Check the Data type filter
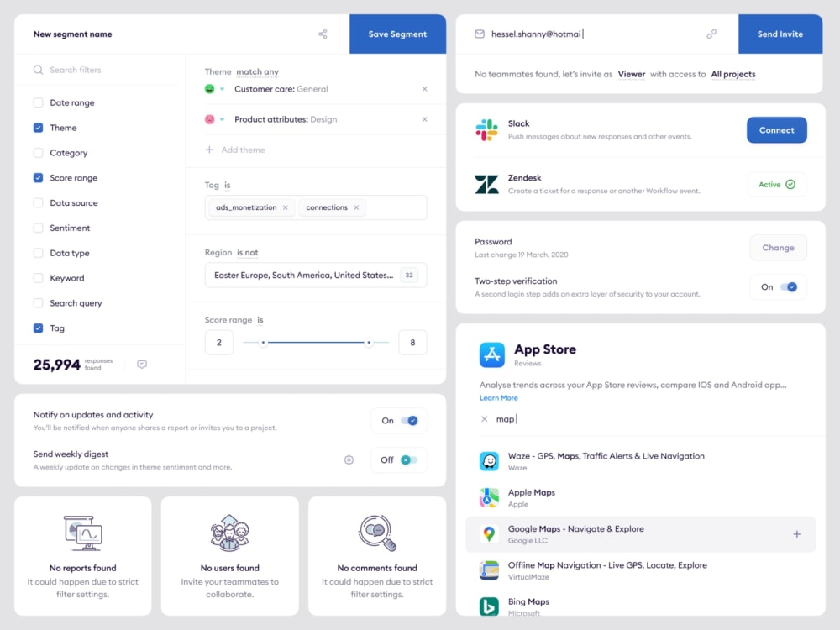The image size is (840, 630). click(x=38, y=253)
